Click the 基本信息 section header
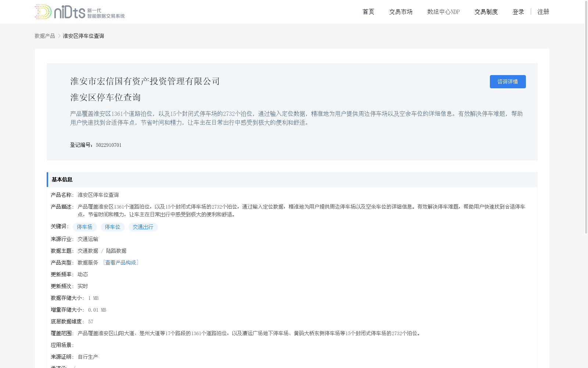The height and width of the screenshot is (368, 588). tap(292, 180)
